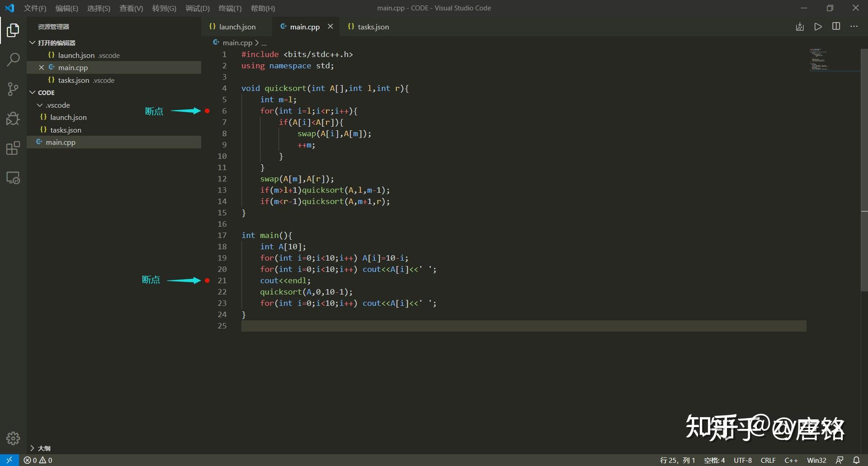Screen dimensions: 868x466
Task: Collapse the CODE folder section
Action: coord(33,92)
